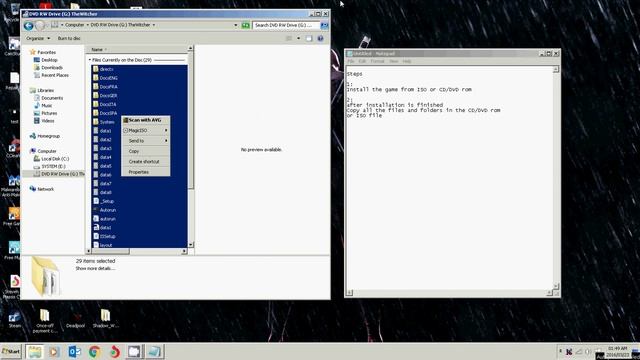Open the Explorer help icon

pos(320,38)
